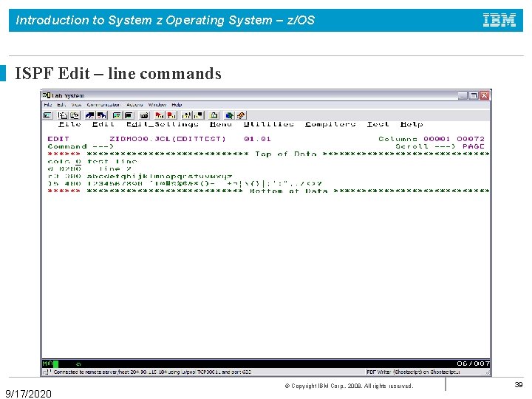Open ISPF Utilities action bar choice
532x399 pixels.
[x=269, y=124]
